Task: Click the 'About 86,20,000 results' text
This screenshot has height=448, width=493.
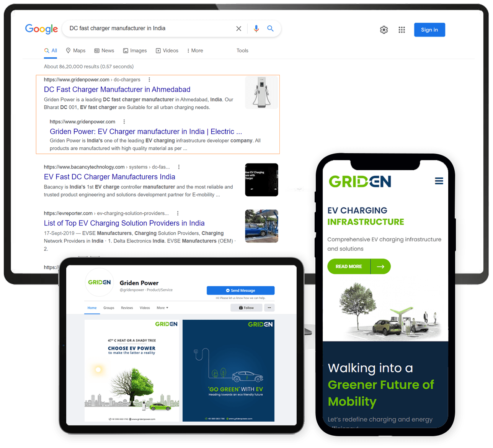Action: point(89,67)
